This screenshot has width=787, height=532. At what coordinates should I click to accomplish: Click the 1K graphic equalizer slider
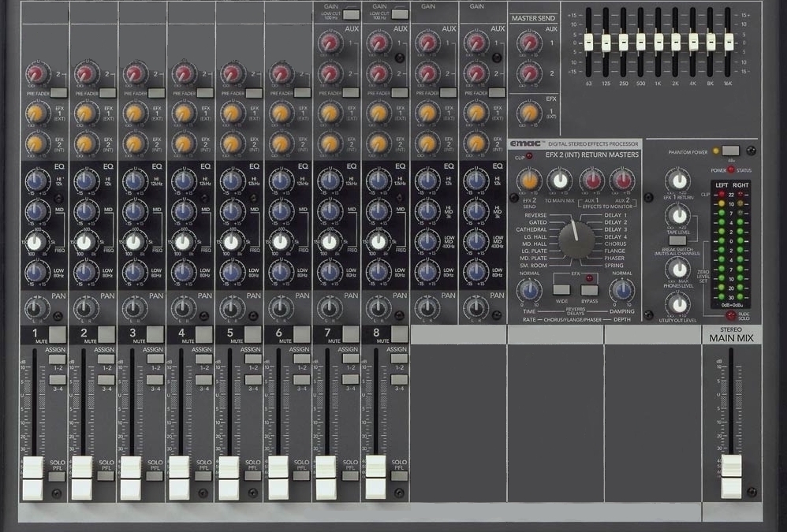coord(658,42)
